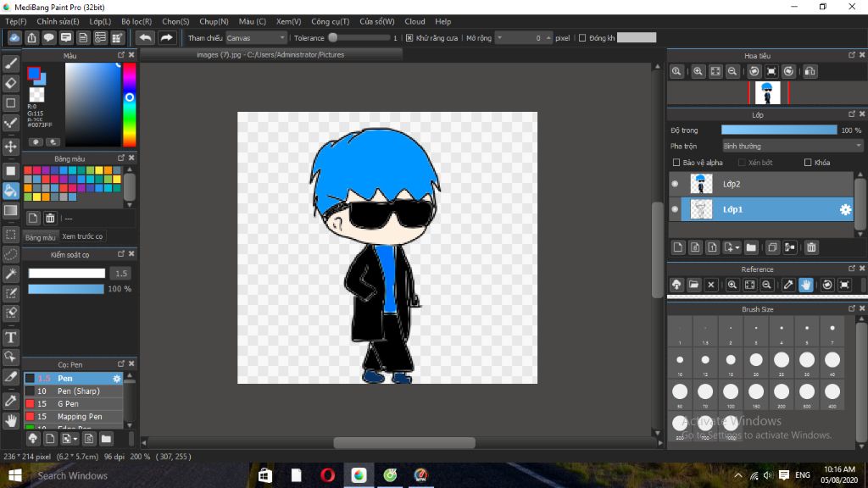Select brush size 100 preset
Viewport: 868px width, 488px height.
click(x=731, y=393)
